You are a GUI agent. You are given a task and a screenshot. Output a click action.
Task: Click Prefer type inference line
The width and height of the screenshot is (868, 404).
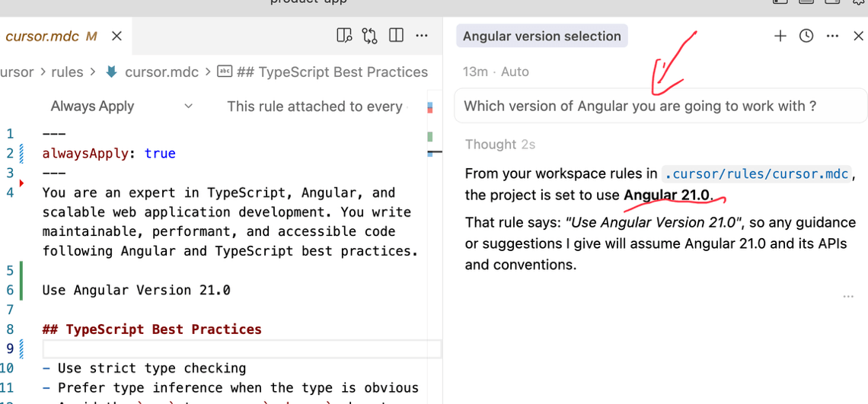tap(230, 387)
